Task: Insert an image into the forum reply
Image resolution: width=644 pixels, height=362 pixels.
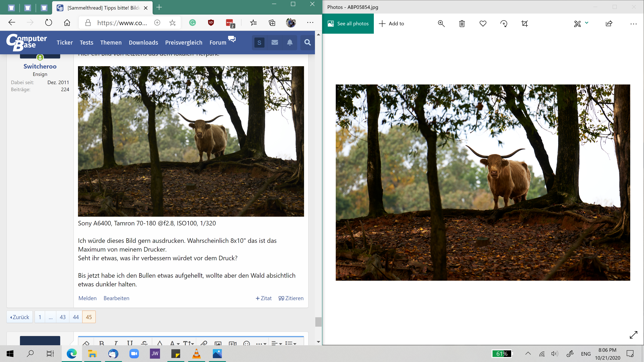Action: pos(218,344)
